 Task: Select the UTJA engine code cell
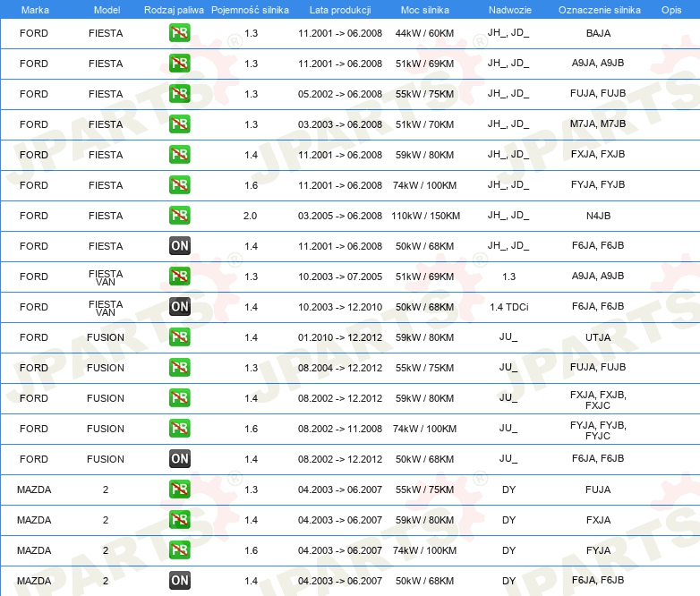click(598, 337)
